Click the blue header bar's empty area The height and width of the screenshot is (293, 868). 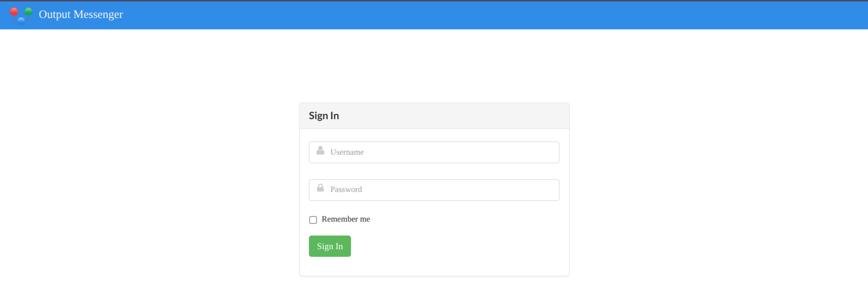coord(475,15)
